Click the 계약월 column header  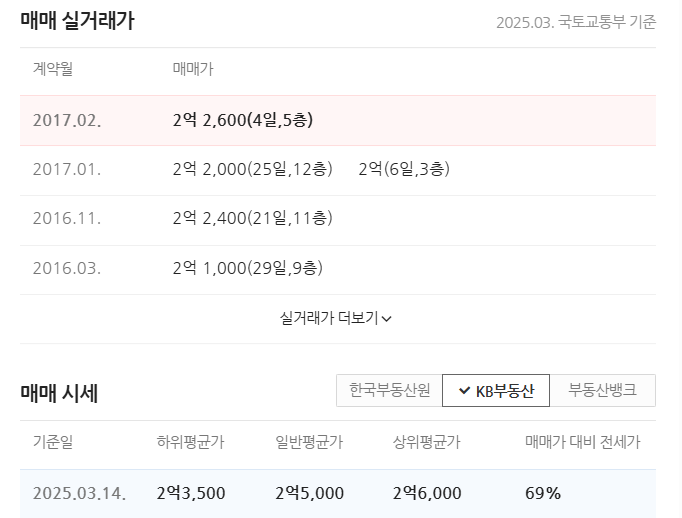click(x=53, y=69)
